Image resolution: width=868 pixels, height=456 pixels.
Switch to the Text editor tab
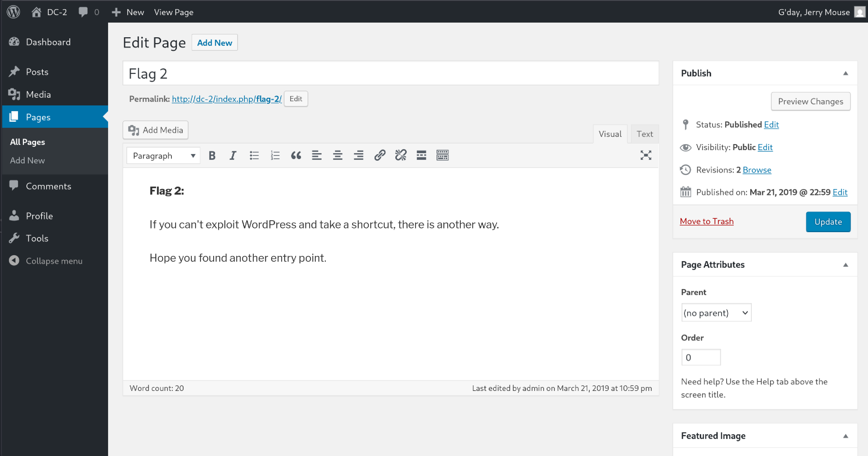tap(645, 134)
